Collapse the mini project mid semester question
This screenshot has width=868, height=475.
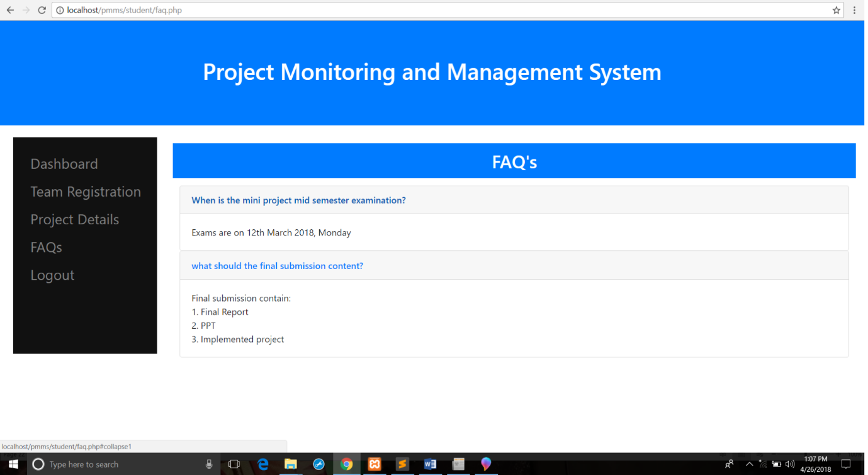coord(298,200)
